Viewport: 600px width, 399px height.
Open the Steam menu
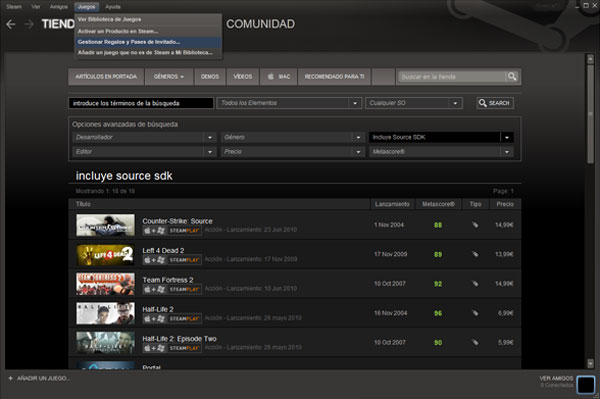pos(14,7)
